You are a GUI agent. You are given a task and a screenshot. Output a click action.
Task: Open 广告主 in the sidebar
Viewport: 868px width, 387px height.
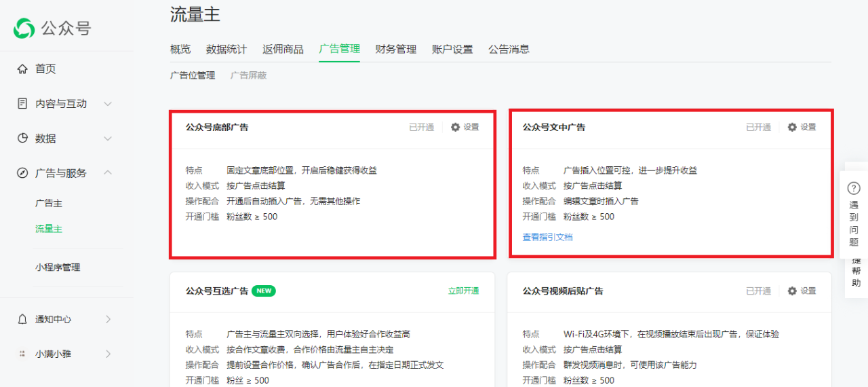[49, 203]
